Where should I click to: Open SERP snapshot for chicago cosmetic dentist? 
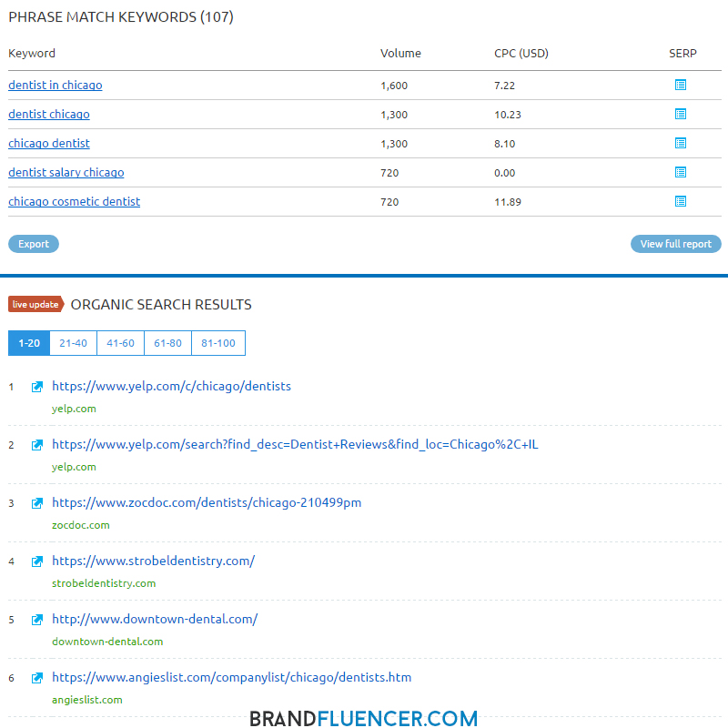680,201
